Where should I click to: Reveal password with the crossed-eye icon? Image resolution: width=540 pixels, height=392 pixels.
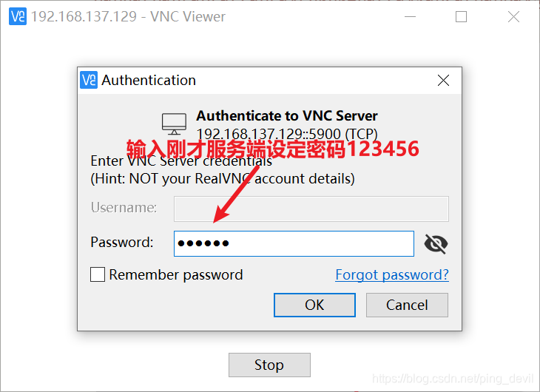[436, 243]
